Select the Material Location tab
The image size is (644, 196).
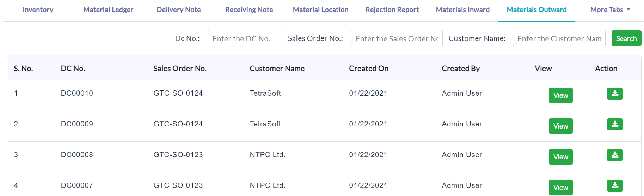(320, 10)
